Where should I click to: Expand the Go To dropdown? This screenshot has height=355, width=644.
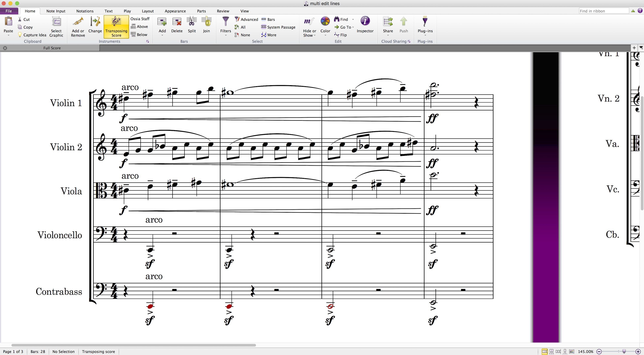(x=353, y=27)
